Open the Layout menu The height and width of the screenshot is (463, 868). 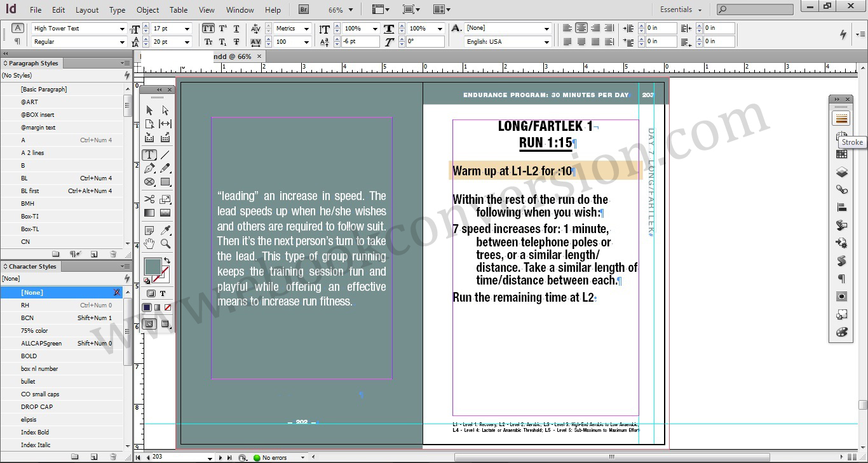(x=87, y=10)
